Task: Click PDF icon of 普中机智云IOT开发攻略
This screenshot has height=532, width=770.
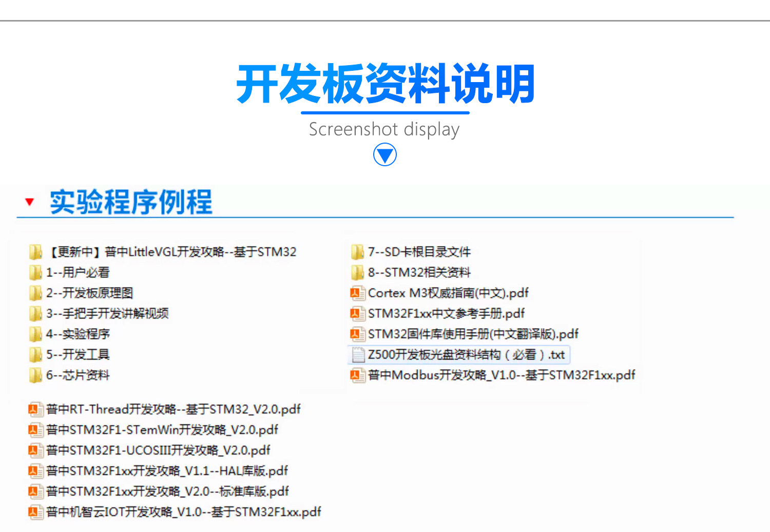Action: 35,512
